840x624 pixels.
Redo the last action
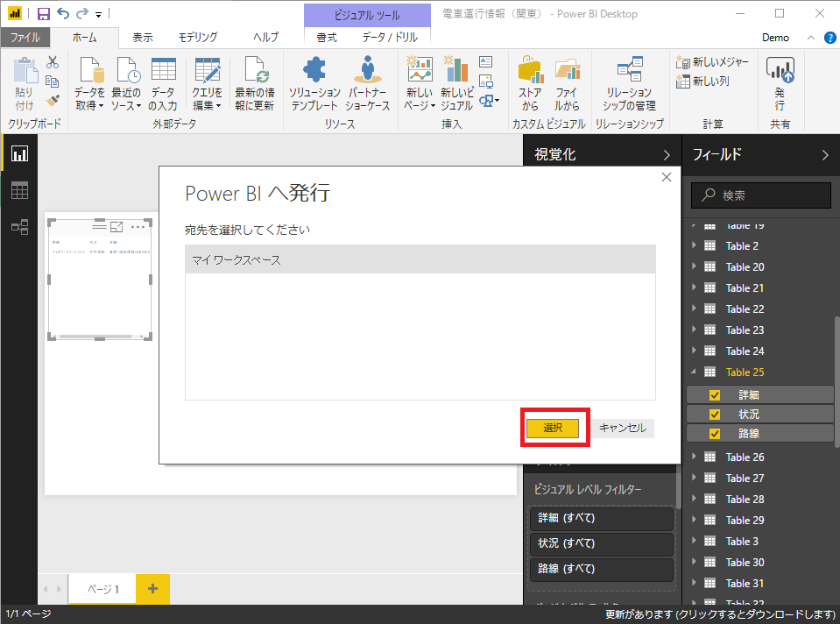click(81, 13)
